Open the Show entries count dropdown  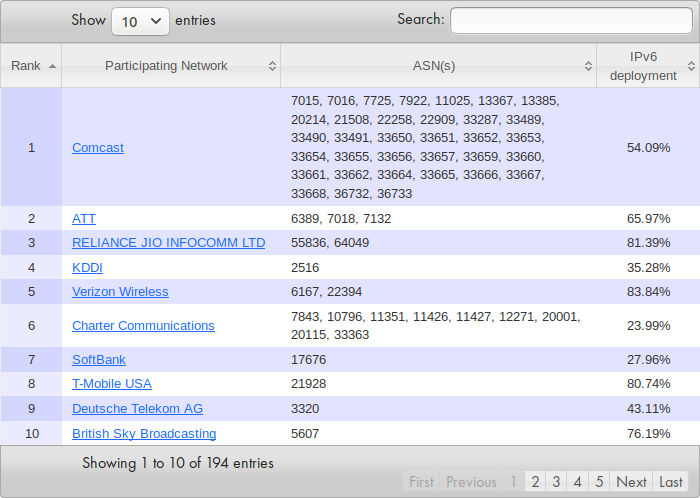pos(140,21)
